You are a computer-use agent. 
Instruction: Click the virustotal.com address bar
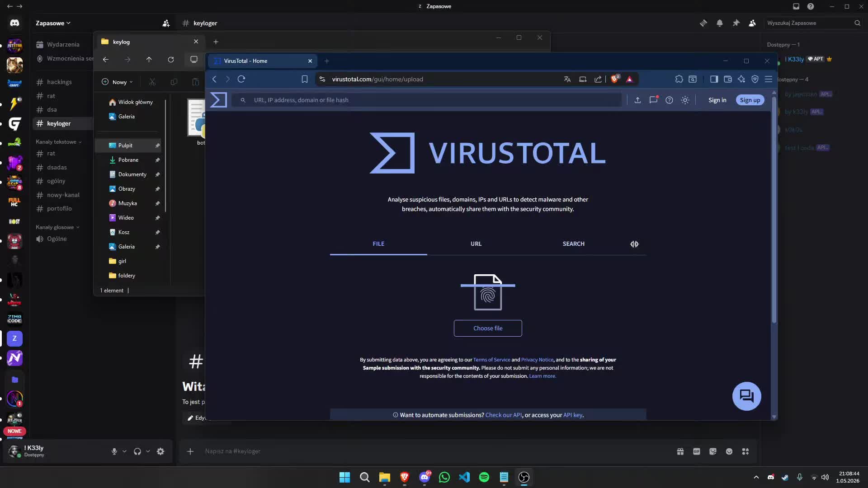(x=439, y=79)
